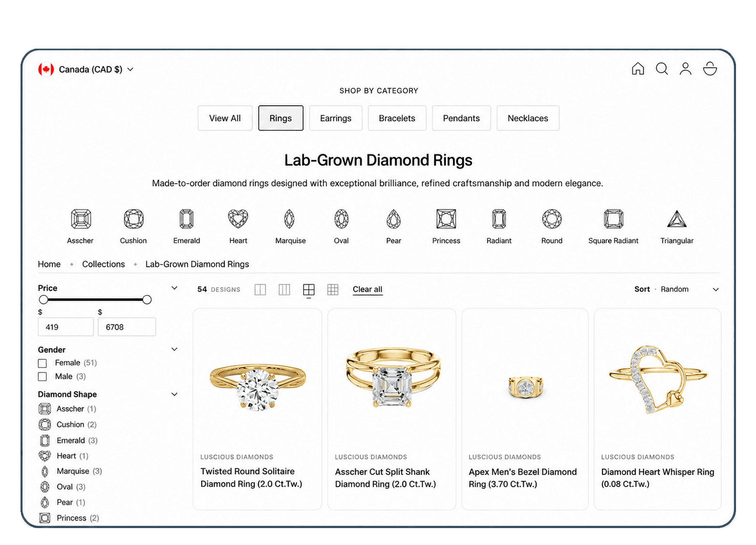Choose the Marquise shape icon in top row
Screen dimensions: 756x545
tap(290, 219)
